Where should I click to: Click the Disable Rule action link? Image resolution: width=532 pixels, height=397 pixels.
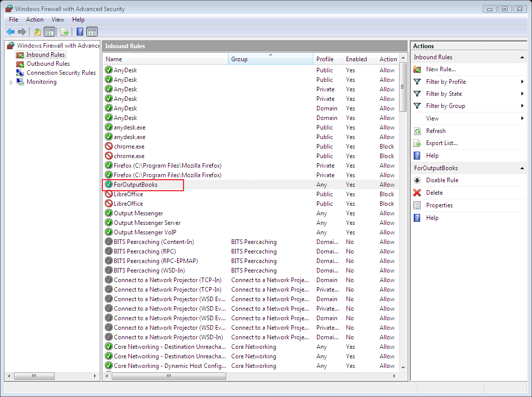(442, 180)
